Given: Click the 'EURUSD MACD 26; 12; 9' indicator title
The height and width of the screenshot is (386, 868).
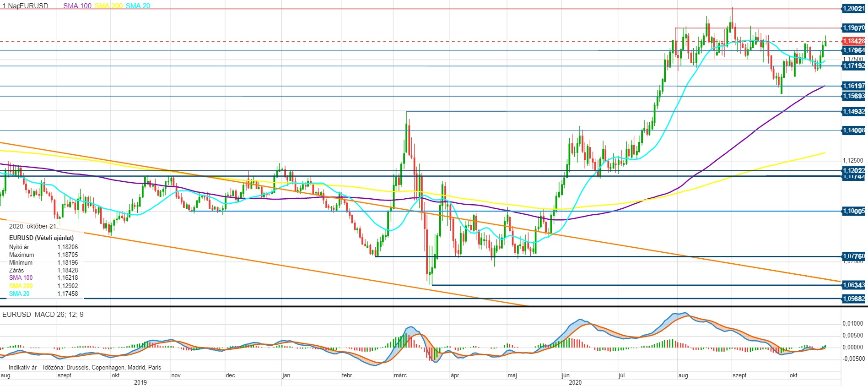Looking at the screenshot, I should pyautogui.click(x=43, y=315).
